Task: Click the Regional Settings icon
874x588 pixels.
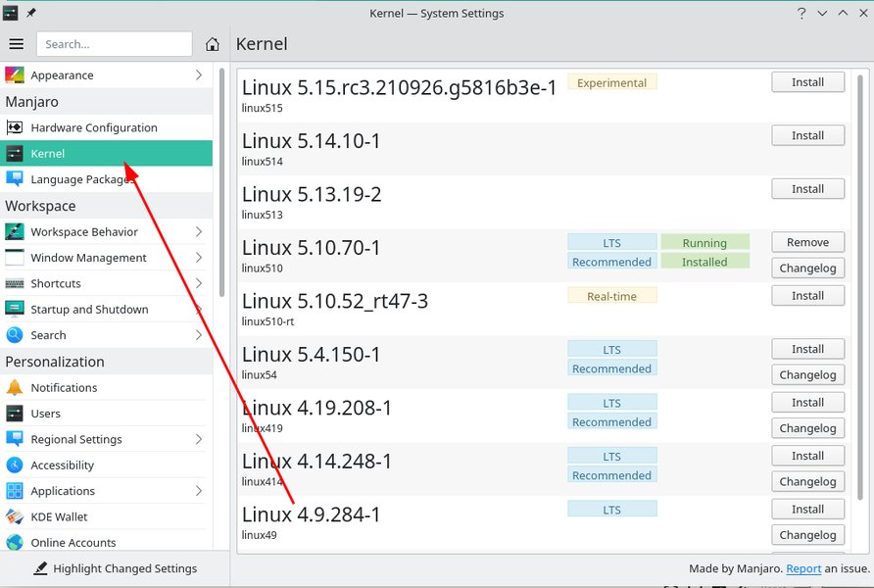Action: click(14, 439)
